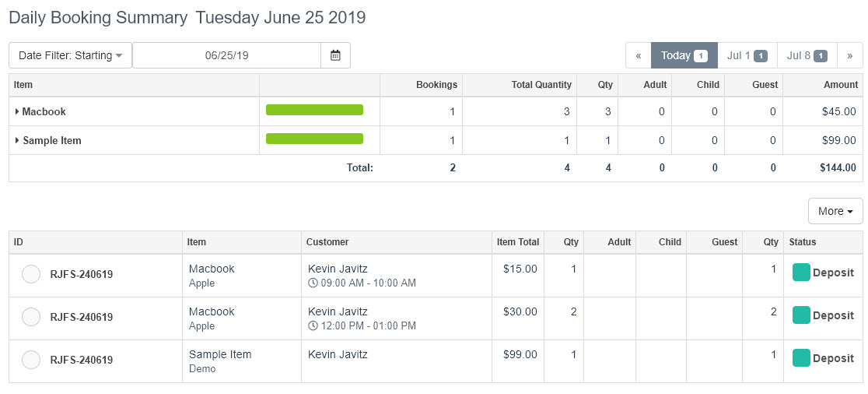Click the $45.00 amount for Macbook
The width and height of the screenshot is (868, 394).
coord(839,111)
